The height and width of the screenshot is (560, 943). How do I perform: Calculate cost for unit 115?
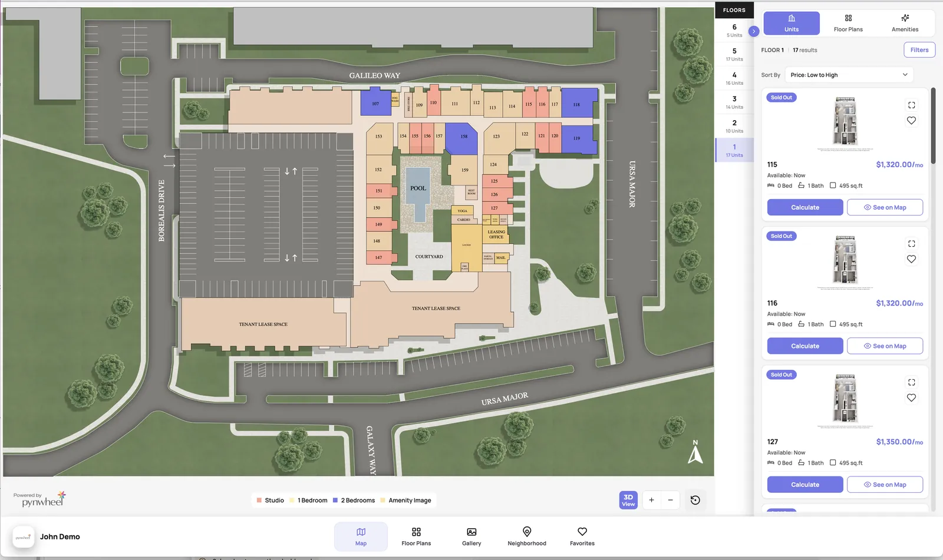[x=805, y=207]
